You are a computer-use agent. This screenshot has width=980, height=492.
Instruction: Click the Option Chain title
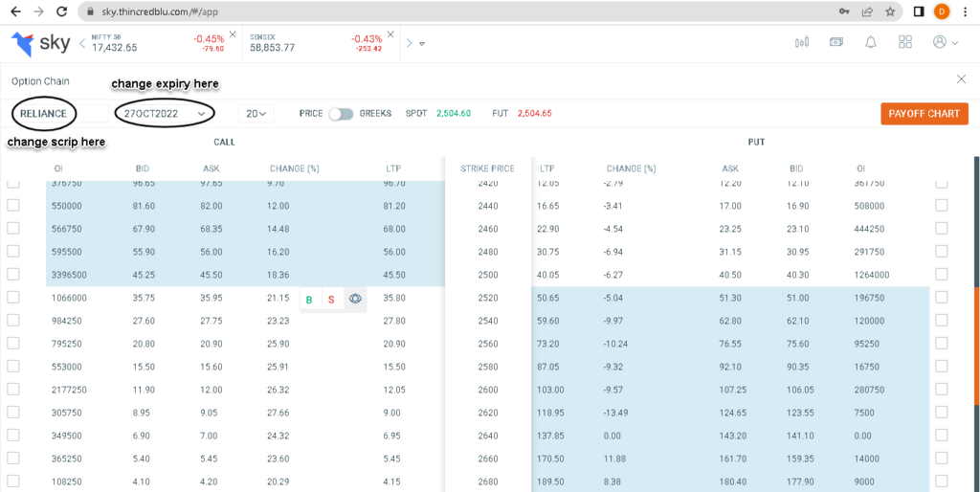pyautogui.click(x=40, y=81)
